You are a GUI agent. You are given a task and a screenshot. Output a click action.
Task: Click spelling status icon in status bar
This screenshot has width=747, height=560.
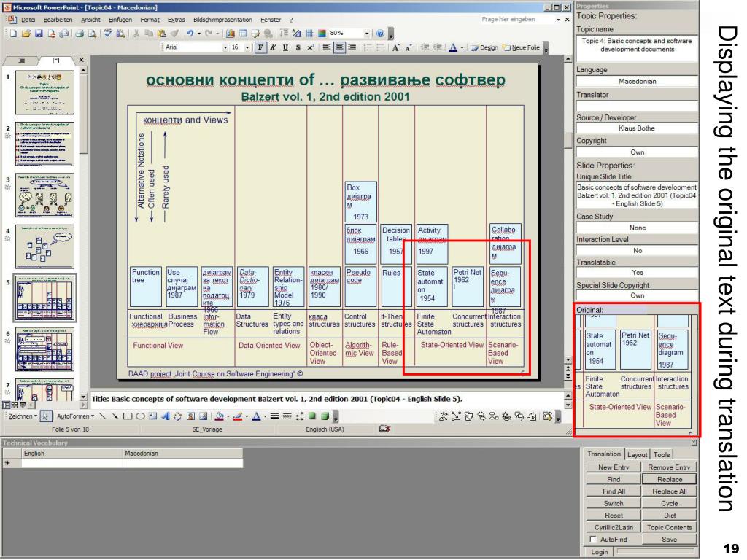[384, 429]
